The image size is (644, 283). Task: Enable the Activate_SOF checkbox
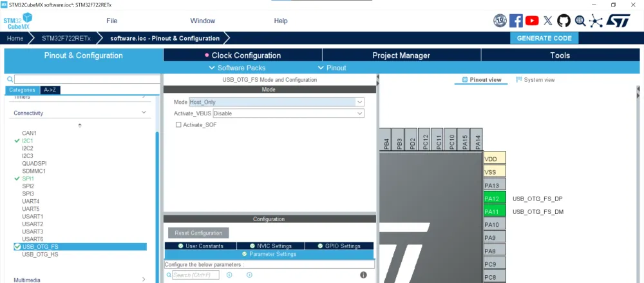click(x=178, y=124)
